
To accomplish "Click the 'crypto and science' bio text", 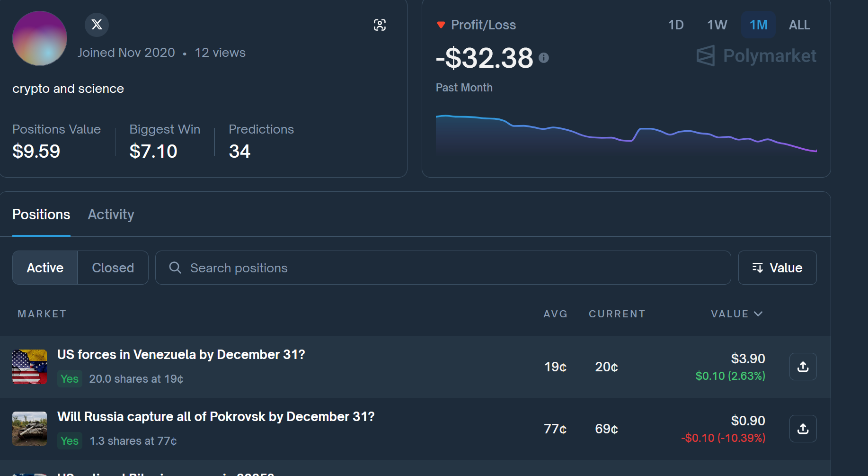I will (x=68, y=89).
